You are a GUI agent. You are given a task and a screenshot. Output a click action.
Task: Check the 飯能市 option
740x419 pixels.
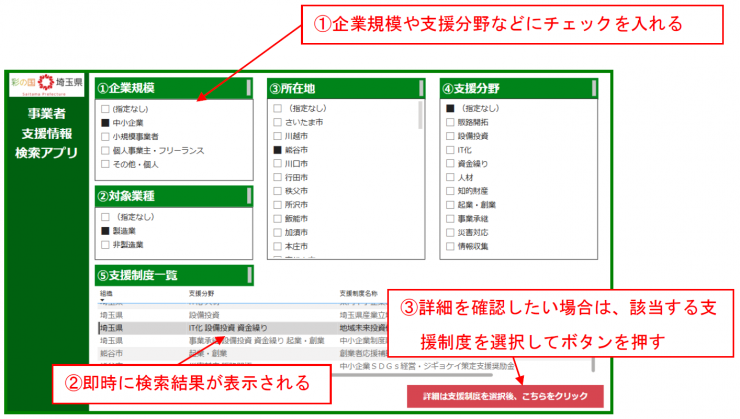point(278,219)
